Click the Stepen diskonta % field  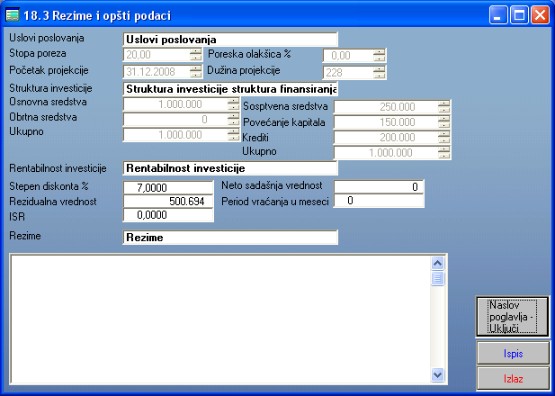point(168,187)
